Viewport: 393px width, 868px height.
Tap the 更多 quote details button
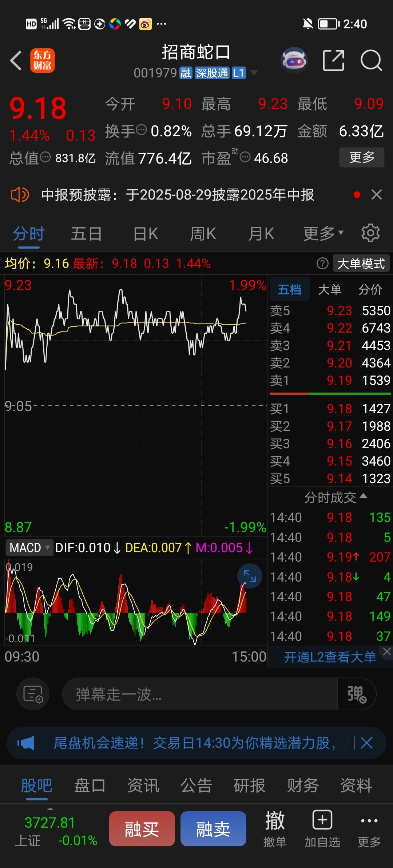[362, 157]
